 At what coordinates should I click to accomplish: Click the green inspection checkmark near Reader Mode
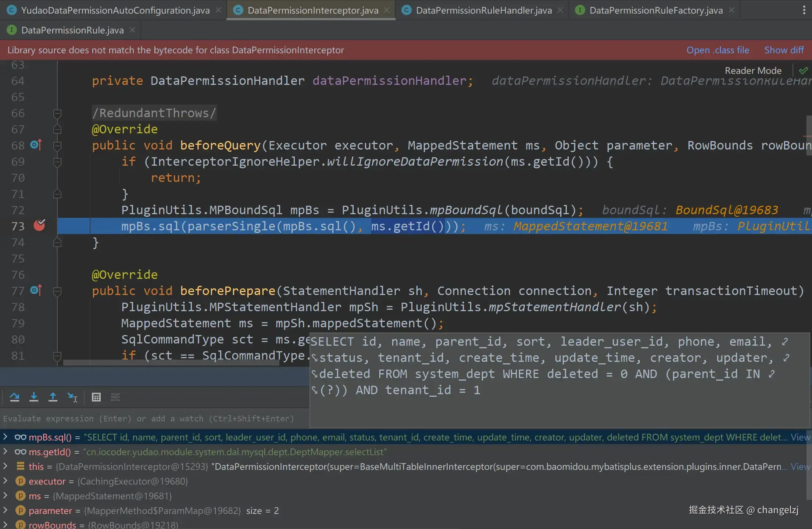coord(804,70)
